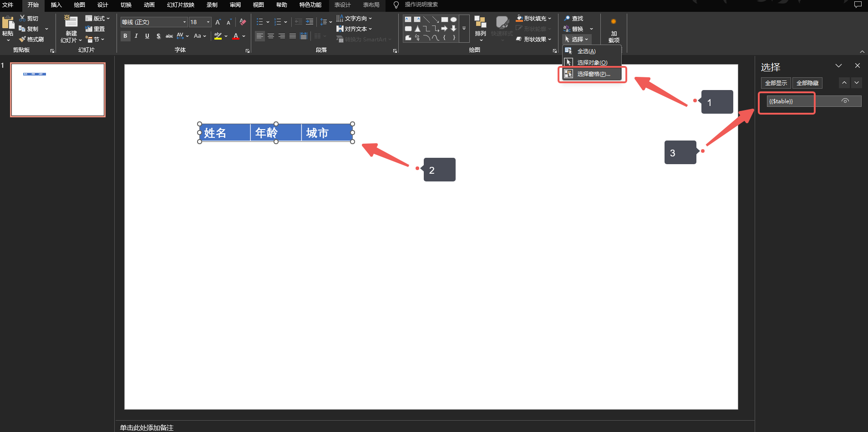Image resolution: width=868 pixels, height=432 pixels.
Task: Clear all formatting with the eraser icon
Action: pyautogui.click(x=243, y=22)
